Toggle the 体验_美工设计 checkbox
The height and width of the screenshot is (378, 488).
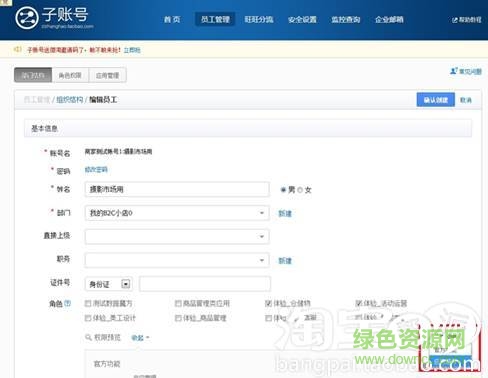point(88,318)
